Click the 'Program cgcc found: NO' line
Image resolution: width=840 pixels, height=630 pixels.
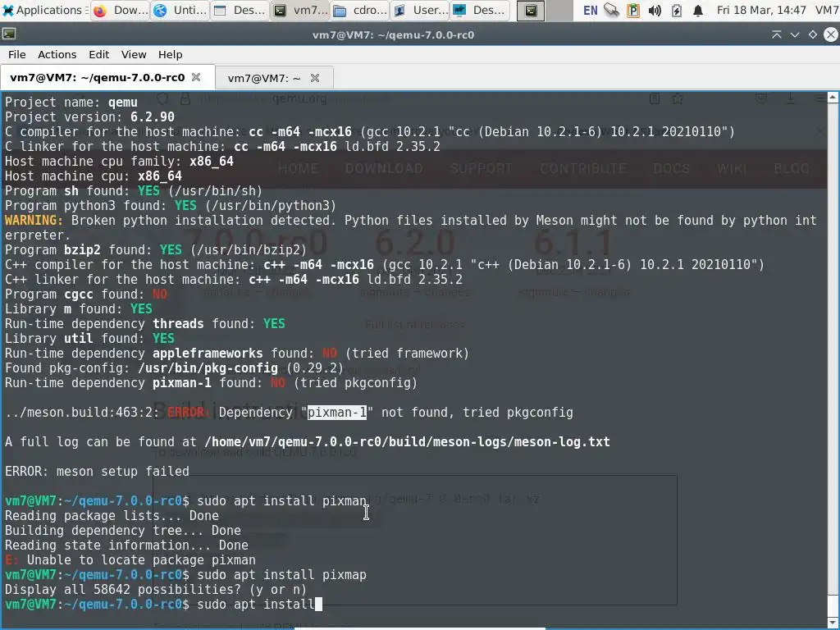(x=85, y=294)
